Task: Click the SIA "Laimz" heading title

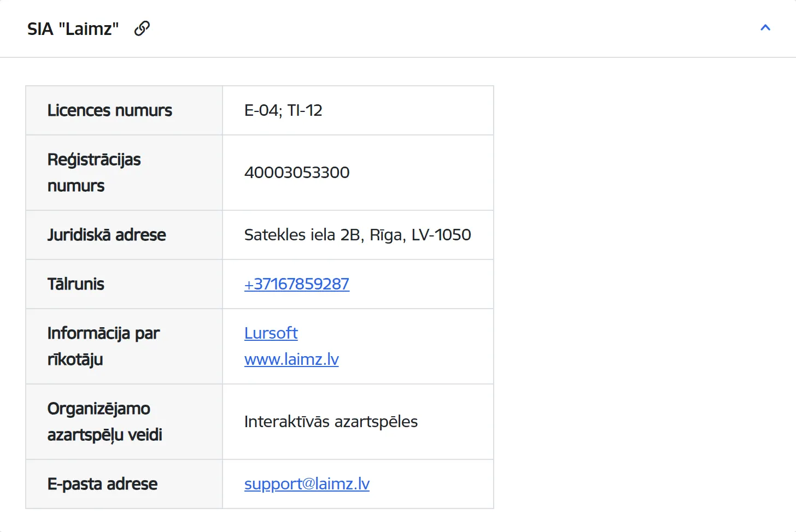Action: (x=73, y=29)
